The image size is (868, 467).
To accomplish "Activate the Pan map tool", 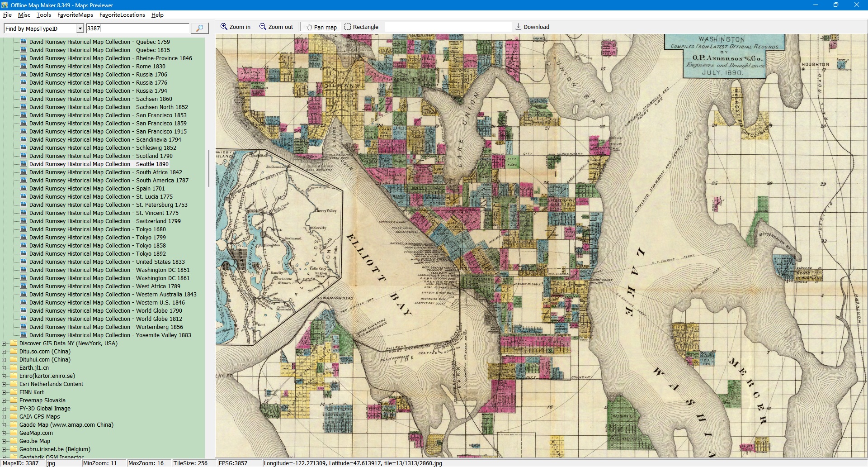I will [321, 27].
